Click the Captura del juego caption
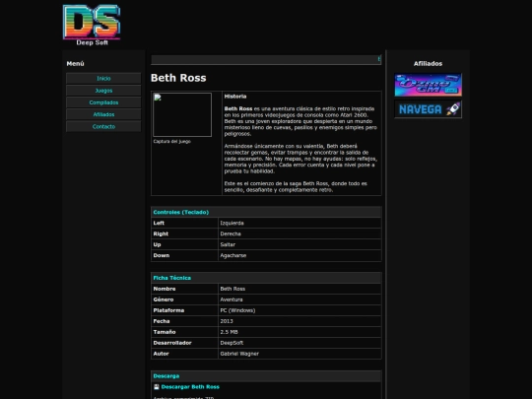The width and height of the screenshot is (532, 399). [171, 142]
